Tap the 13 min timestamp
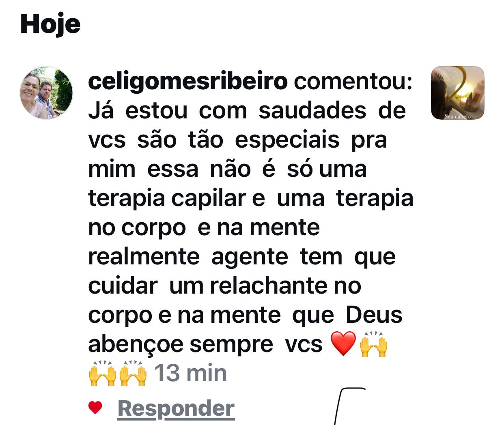Viewport: 504px width, 425px height. 190,373
